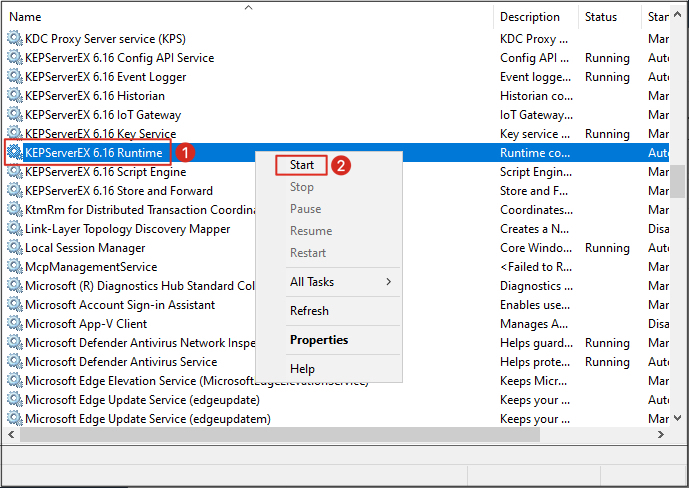Sort by the Startup Type column header
The image size is (689, 488).
(656, 17)
